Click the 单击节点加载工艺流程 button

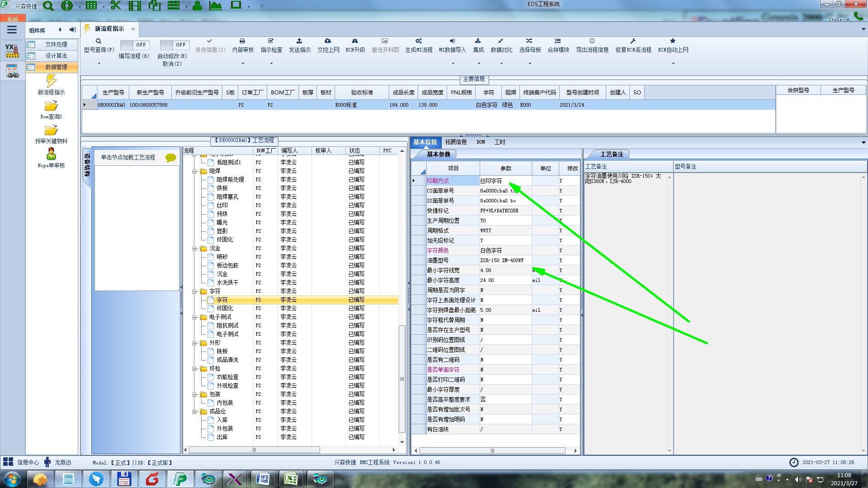click(128, 157)
